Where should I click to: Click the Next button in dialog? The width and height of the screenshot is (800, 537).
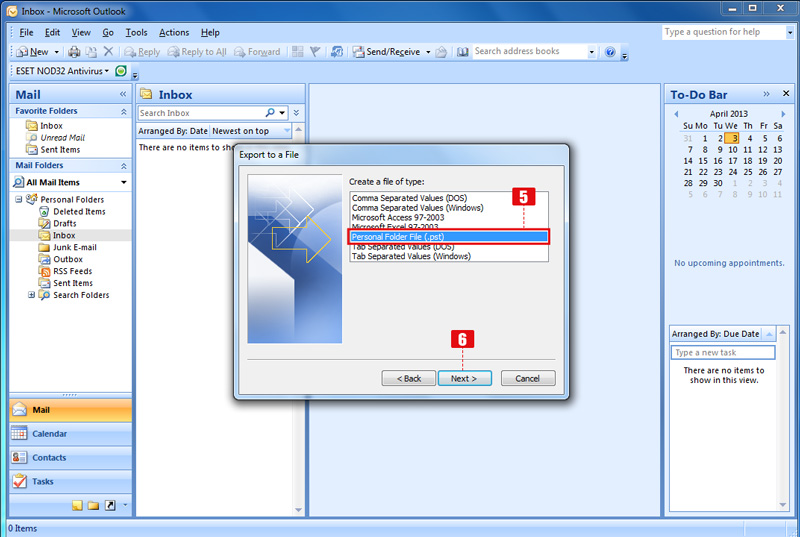coord(464,378)
